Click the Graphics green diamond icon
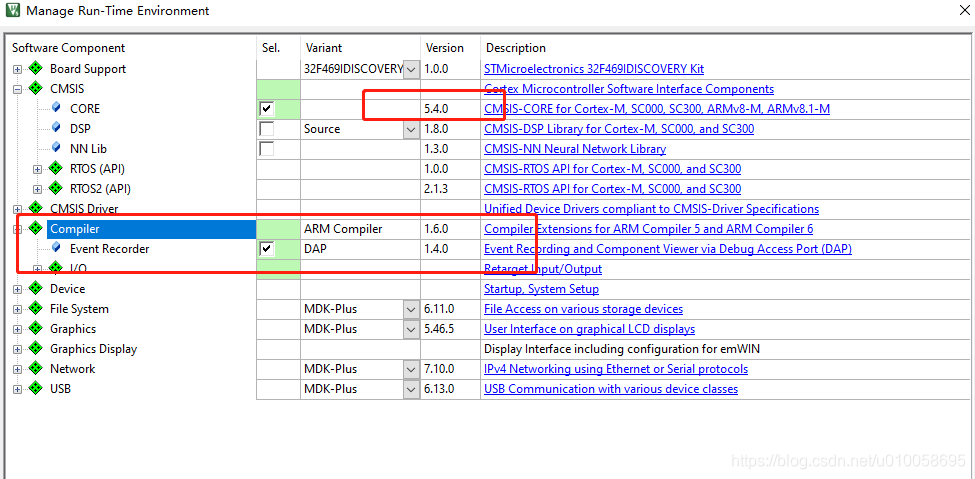 tap(35, 328)
